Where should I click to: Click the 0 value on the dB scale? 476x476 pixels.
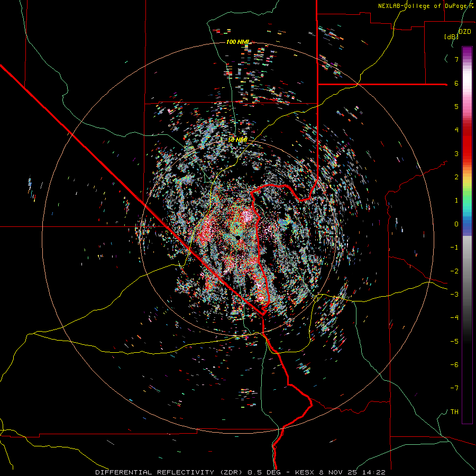click(456, 224)
